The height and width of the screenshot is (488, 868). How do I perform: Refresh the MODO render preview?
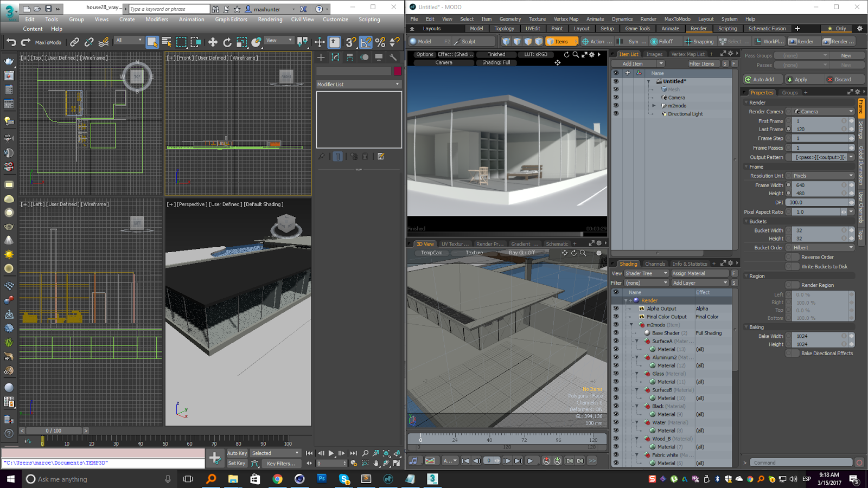[566, 54]
